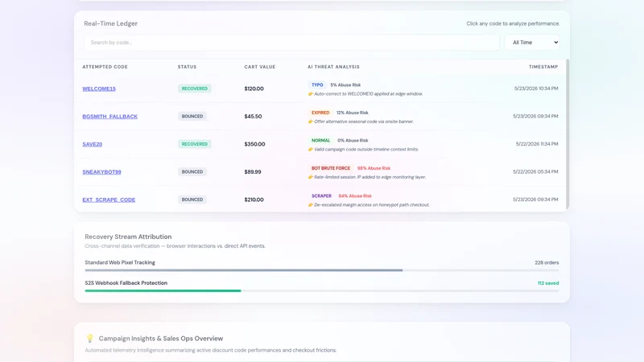Click the Real-Time Ledger heading
The image size is (644, 362).
click(110, 24)
